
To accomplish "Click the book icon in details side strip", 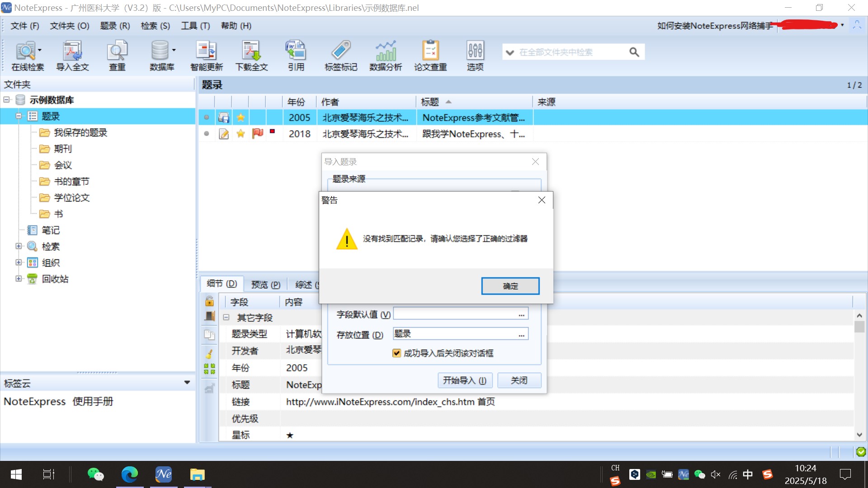I will coord(209,316).
